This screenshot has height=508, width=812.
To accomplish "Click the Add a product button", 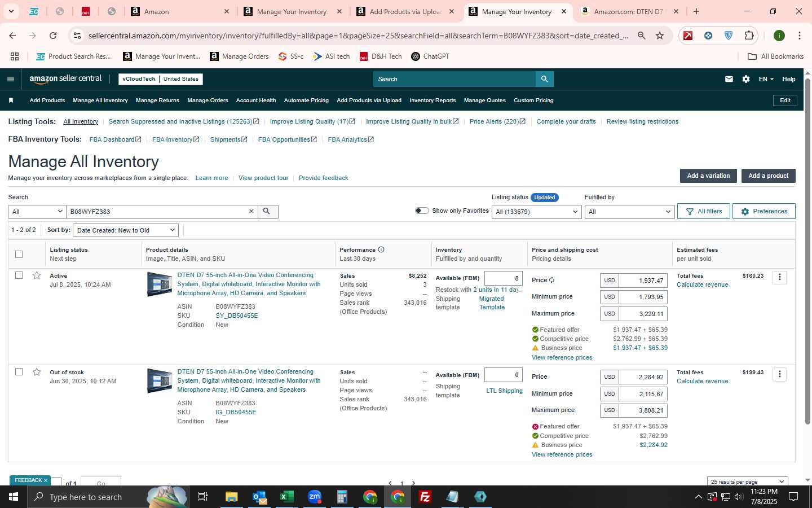I will (768, 176).
